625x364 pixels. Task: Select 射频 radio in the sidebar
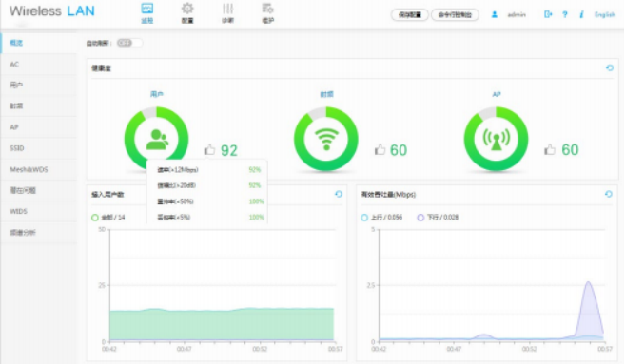point(39,105)
